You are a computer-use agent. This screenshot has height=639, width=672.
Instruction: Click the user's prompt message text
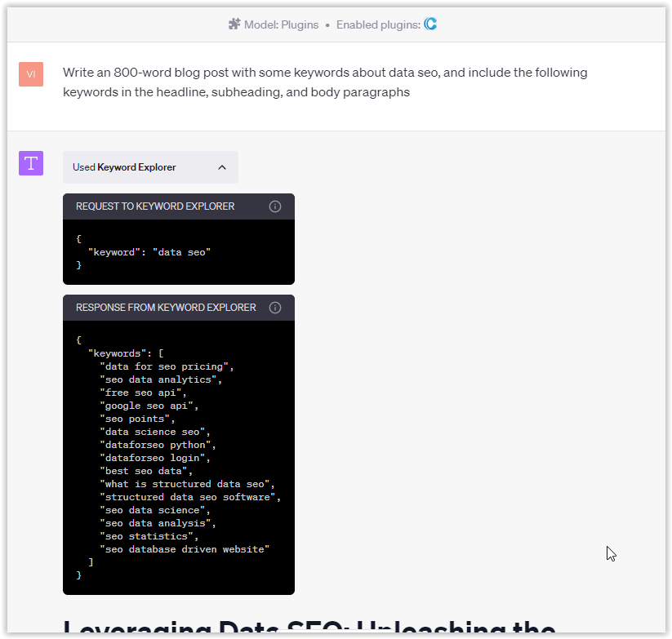pos(325,82)
